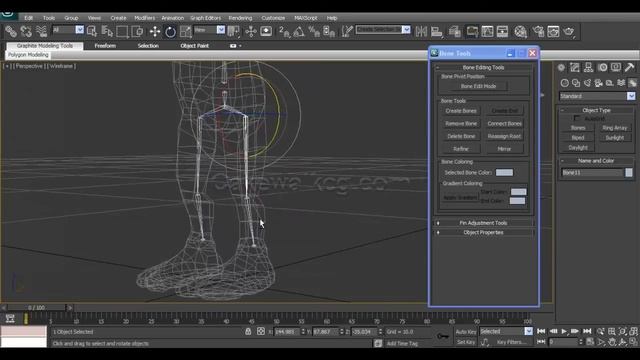Toggle Selection Lock padlock icon
This screenshot has height=360, width=640.
(x=248, y=331)
